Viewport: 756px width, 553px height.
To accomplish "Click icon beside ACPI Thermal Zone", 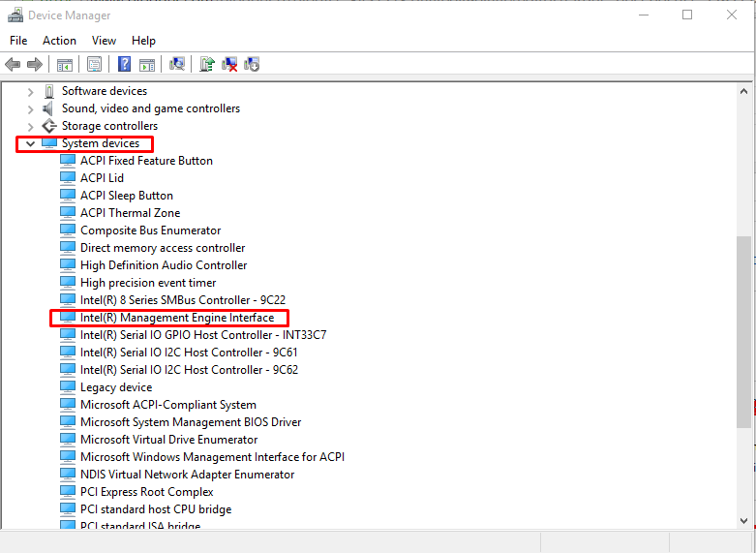I will [x=68, y=213].
